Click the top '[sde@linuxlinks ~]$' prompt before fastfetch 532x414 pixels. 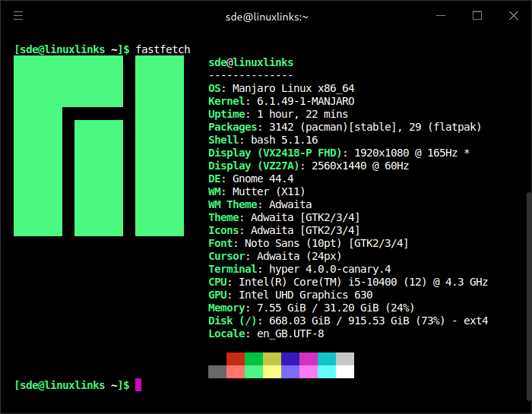[71, 49]
